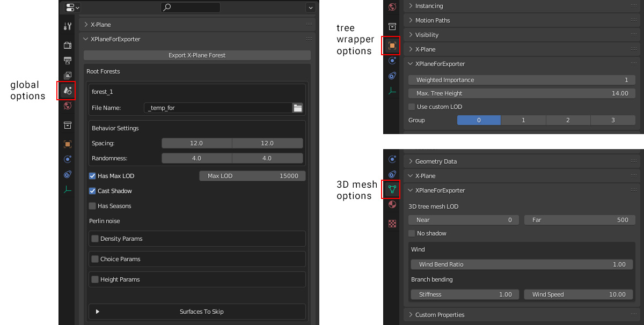
Task: Open Object Constraints in the 3D mesh sidebar
Action: [392, 174]
